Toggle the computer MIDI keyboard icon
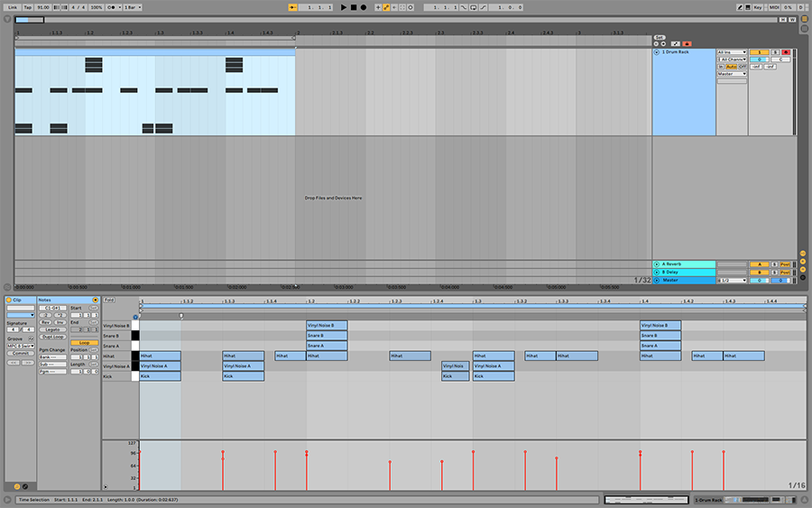The image size is (812, 508). [x=748, y=7]
